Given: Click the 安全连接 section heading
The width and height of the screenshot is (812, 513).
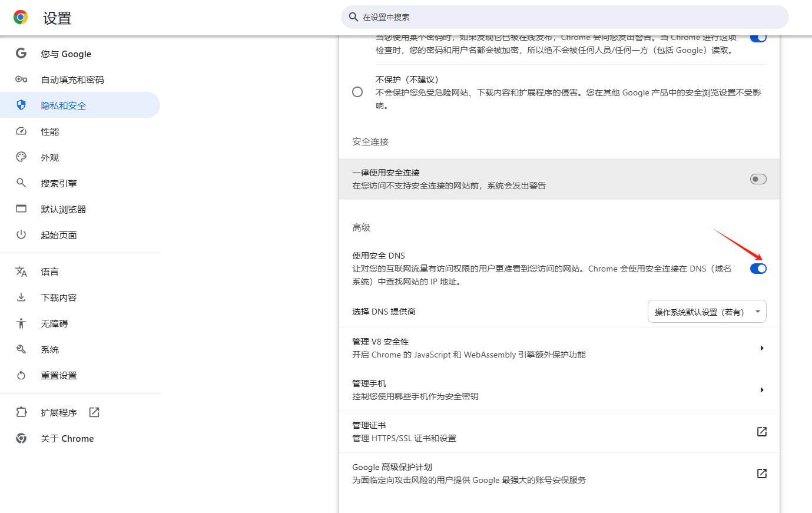Looking at the screenshot, I should point(370,142).
